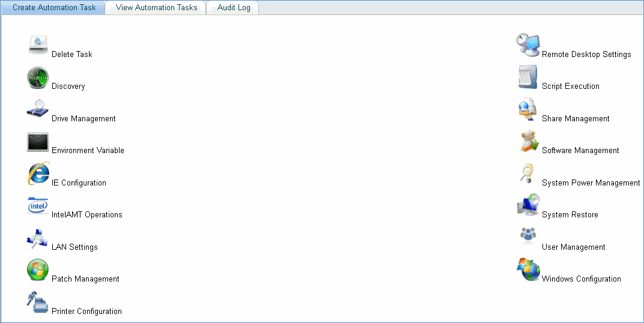This screenshot has height=323, width=644.
Task: Click the Delete Task drive icon
Action: [38, 46]
